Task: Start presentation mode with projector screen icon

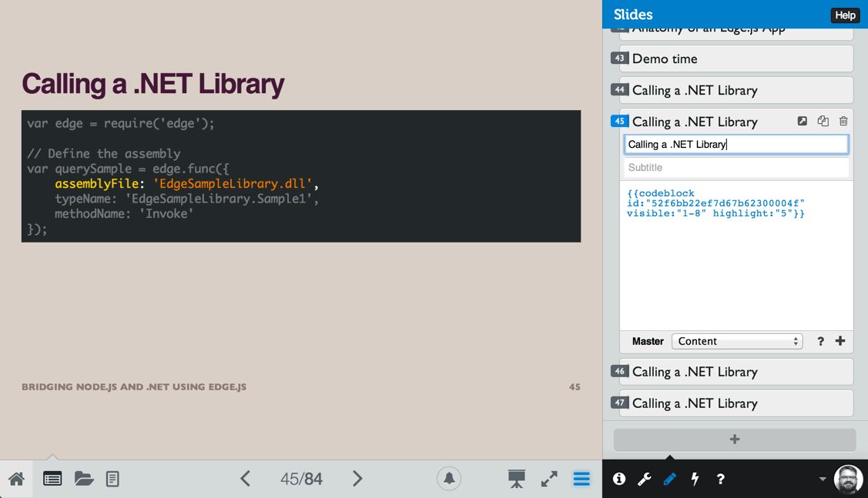Action: point(516,479)
